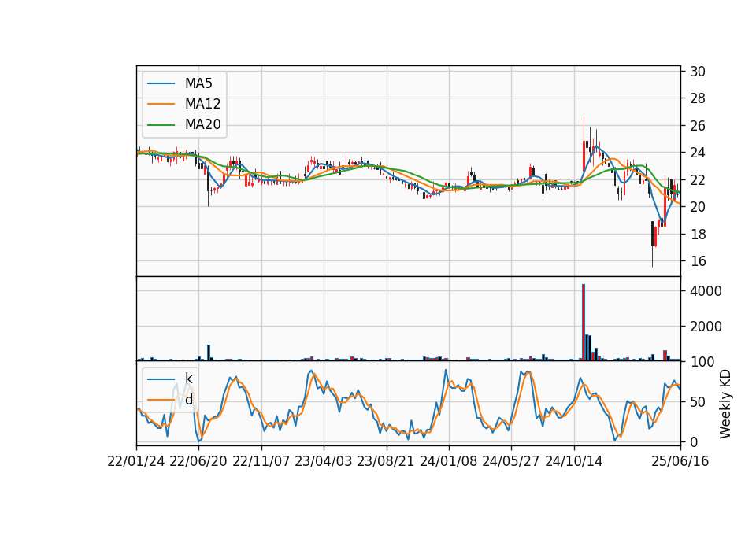Click the d legend label in KD panel
This screenshot has width=756, height=543.
189,400
